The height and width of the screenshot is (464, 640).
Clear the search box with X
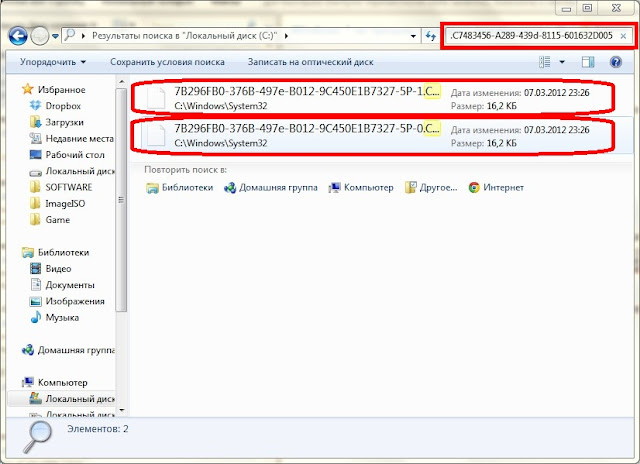(x=623, y=36)
